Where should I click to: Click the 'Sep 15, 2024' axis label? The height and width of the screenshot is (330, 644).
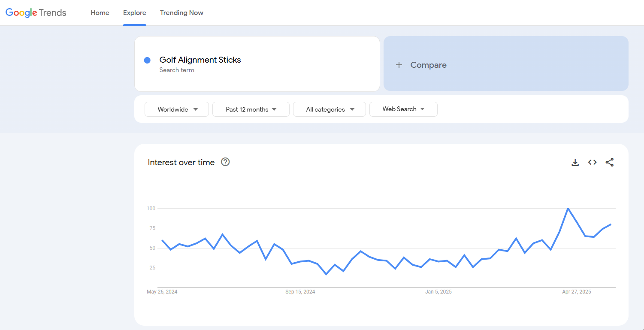coord(300,292)
